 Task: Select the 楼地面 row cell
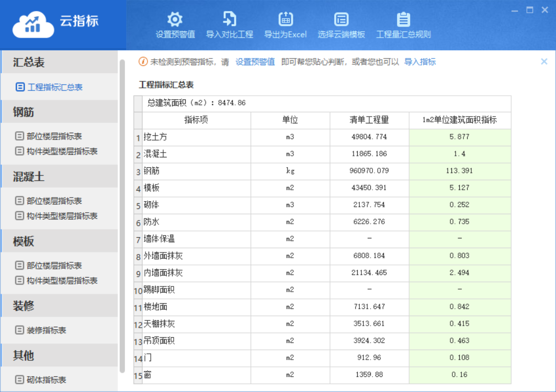click(197, 307)
